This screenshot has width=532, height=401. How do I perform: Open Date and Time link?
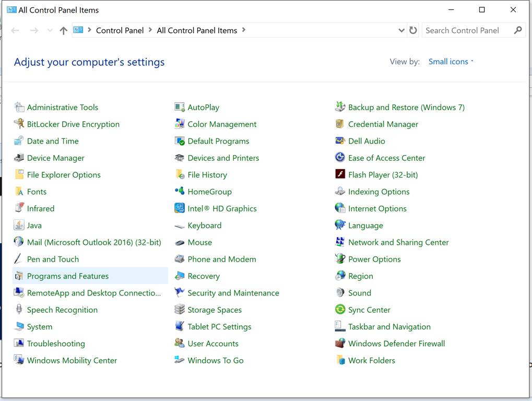[x=53, y=141]
